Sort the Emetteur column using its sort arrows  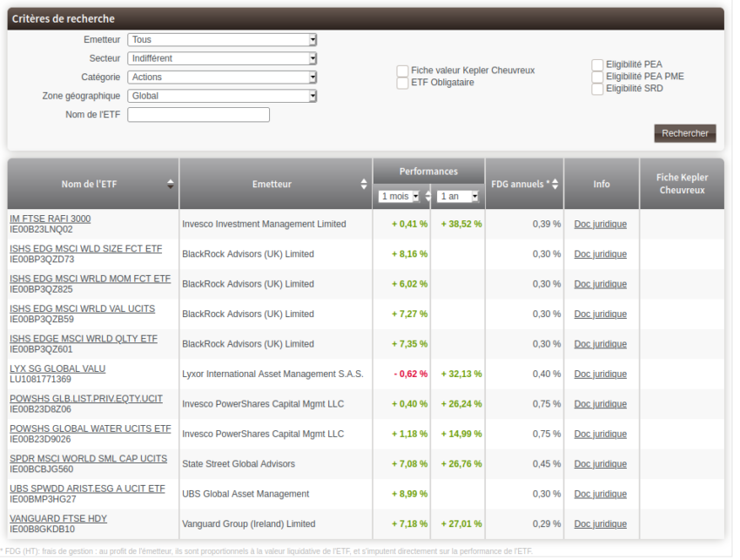tap(363, 184)
